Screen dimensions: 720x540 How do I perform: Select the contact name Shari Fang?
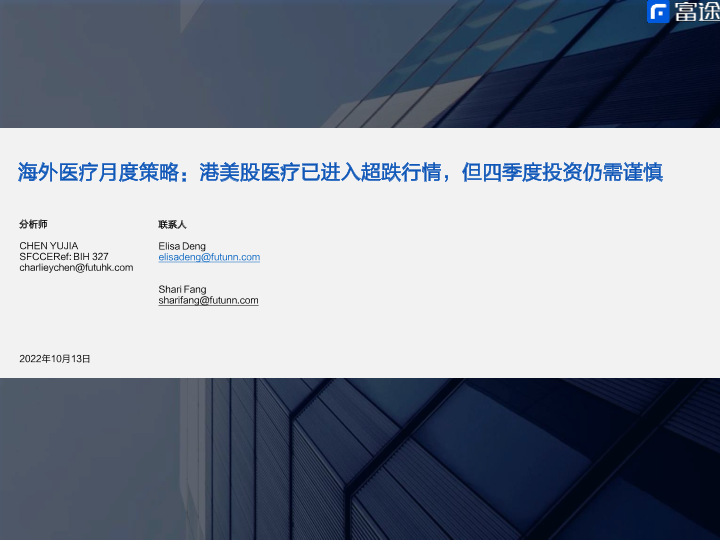tap(182, 289)
